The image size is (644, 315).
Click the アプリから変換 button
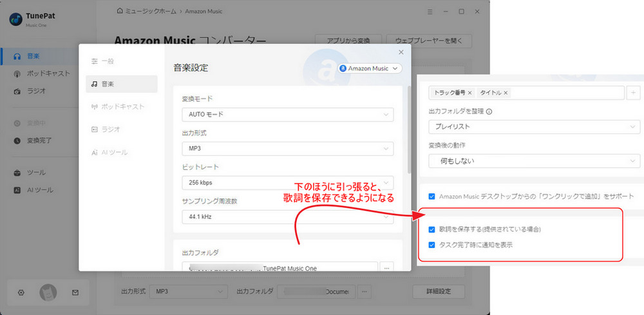click(348, 41)
